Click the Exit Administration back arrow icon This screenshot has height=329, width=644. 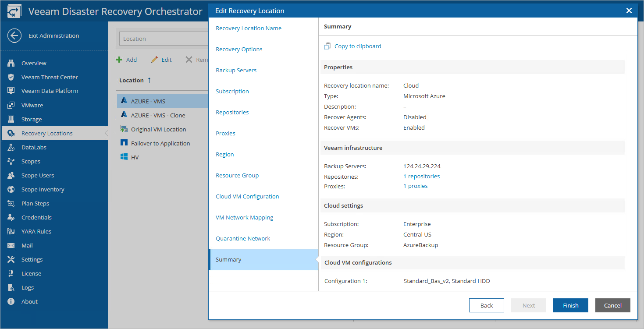tap(14, 36)
